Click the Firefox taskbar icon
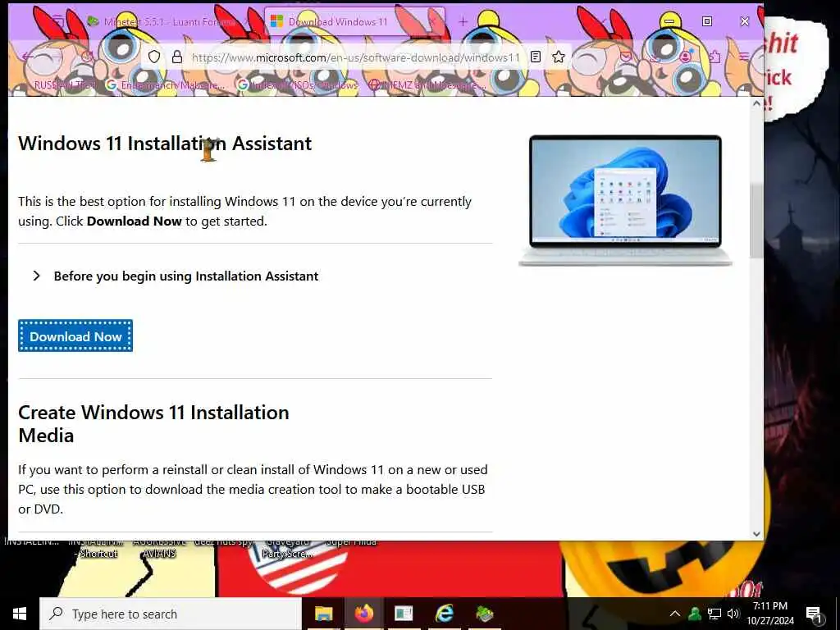The width and height of the screenshot is (840, 630). (x=363, y=614)
